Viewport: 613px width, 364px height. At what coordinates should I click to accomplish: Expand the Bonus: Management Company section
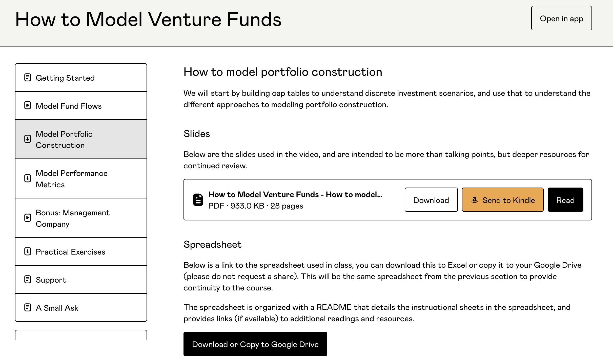click(81, 218)
